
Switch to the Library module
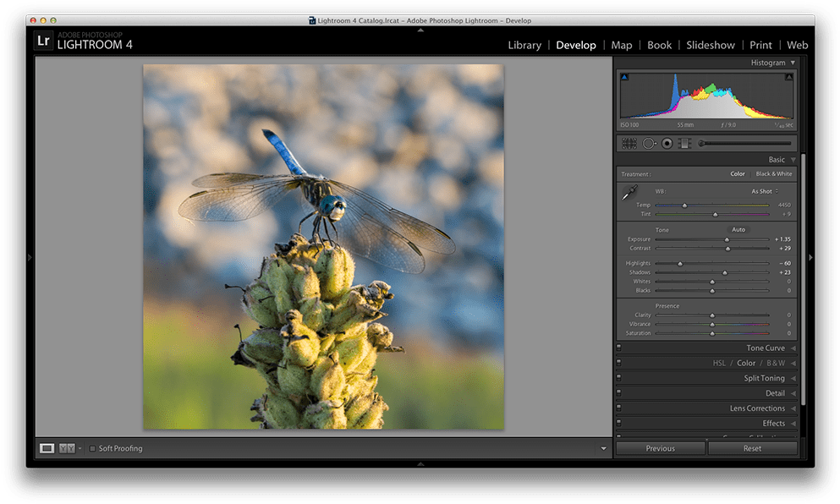point(524,45)
